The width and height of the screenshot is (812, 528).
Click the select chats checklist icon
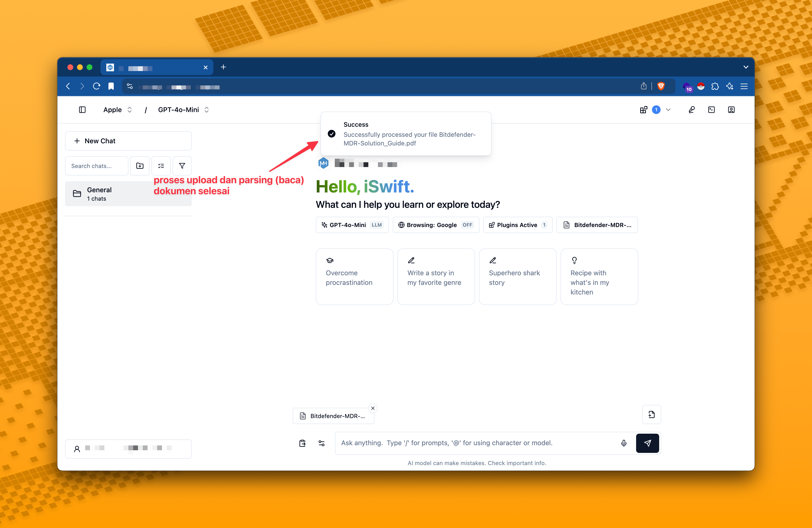point(161,166)
